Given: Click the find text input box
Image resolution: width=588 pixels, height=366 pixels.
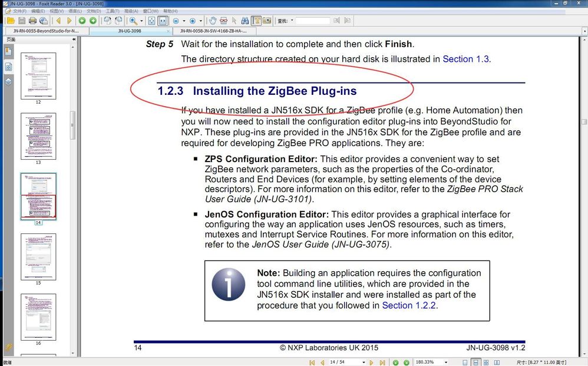Looking at the screenshot, I should pyautogui.click(x=313, y=21).
